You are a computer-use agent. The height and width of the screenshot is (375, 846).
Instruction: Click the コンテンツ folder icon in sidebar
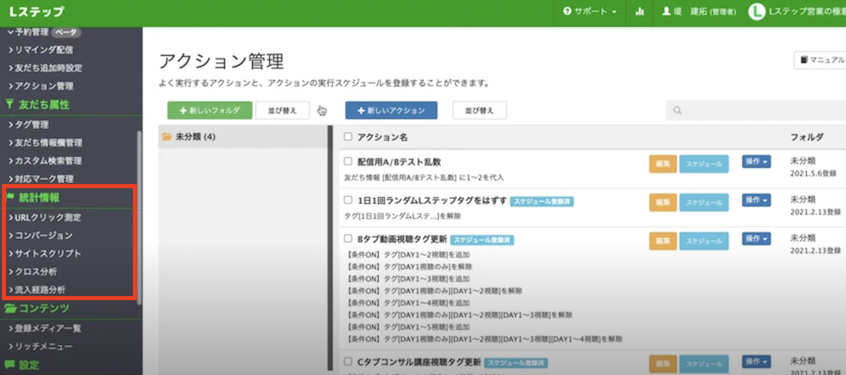tap(10, 309)
